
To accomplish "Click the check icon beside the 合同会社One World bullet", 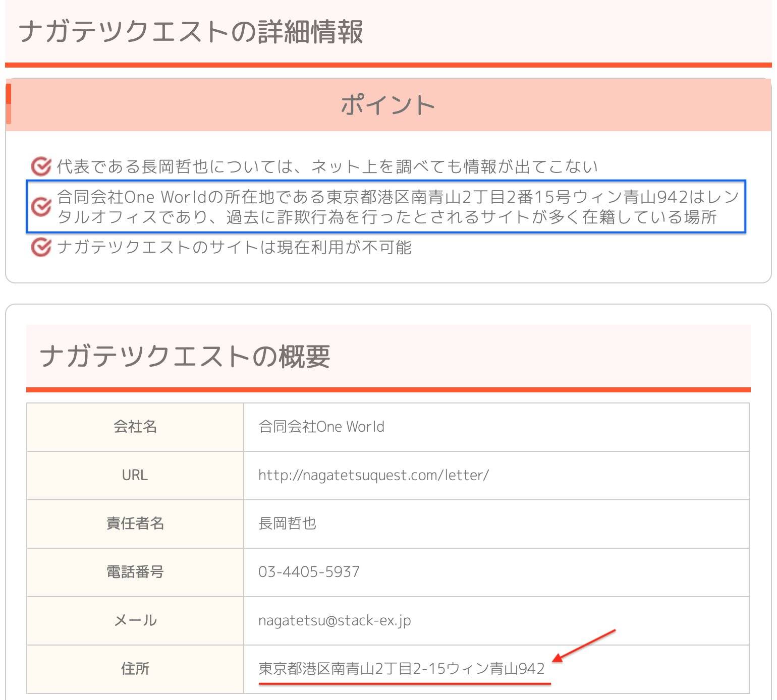I will [x=41, y=206].
